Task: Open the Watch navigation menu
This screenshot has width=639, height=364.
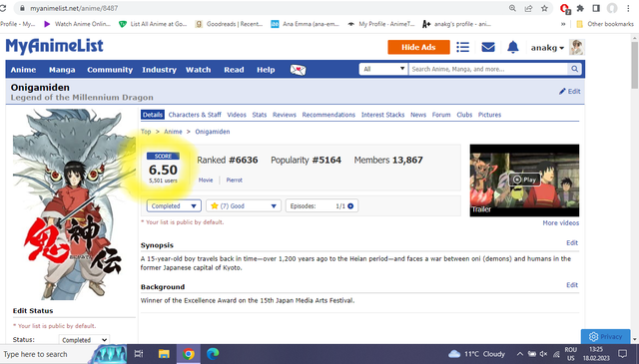Action: (198, 70)
